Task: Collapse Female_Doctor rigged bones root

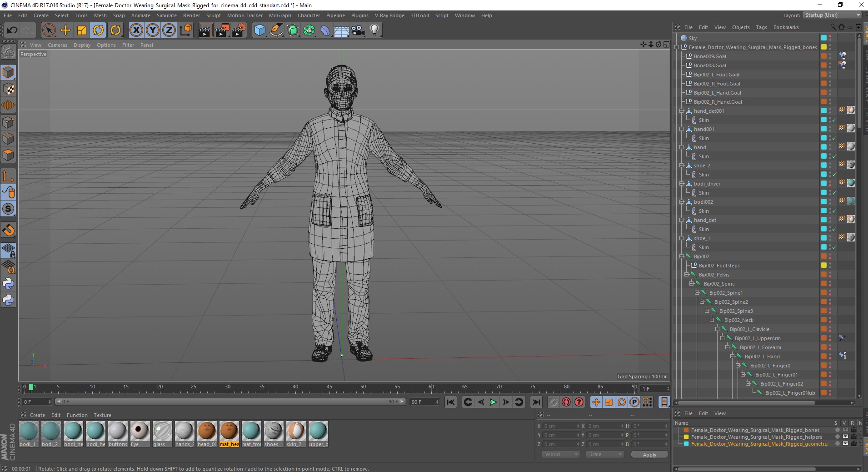Action: (x=677, y=47)
